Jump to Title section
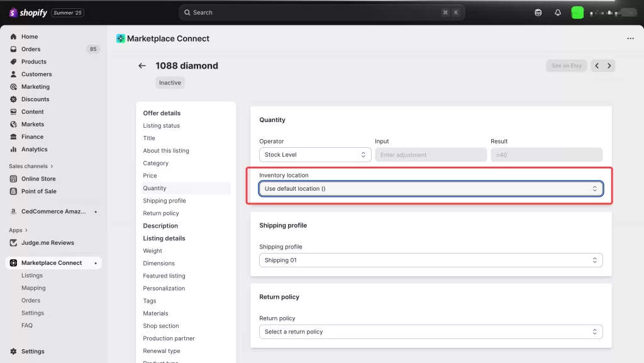 [149, 138]
